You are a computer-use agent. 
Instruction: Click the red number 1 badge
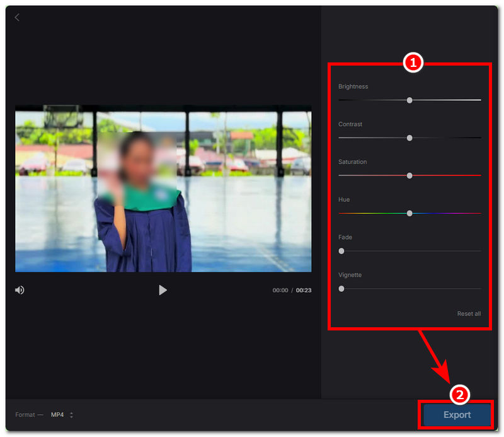[411, 62]
